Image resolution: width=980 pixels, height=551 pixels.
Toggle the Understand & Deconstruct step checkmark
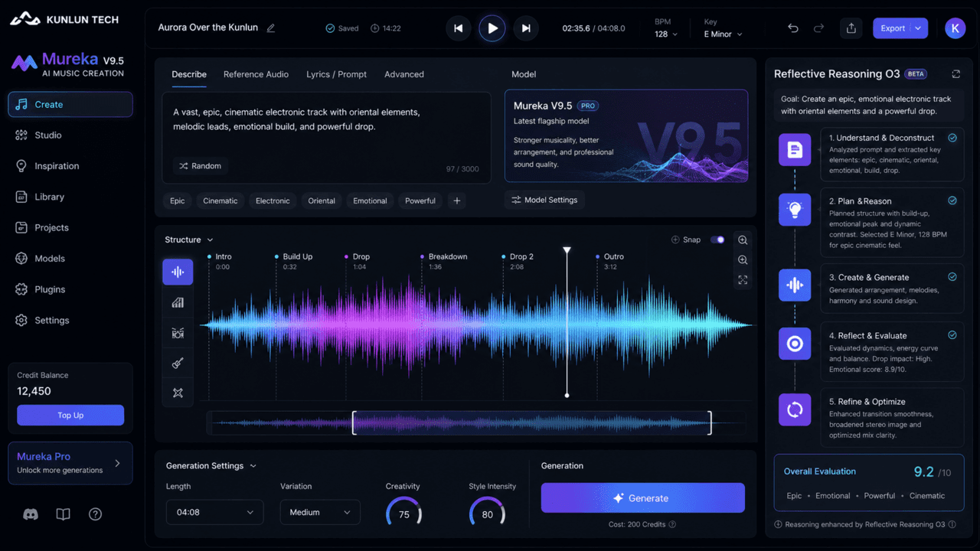pos(952,138)
